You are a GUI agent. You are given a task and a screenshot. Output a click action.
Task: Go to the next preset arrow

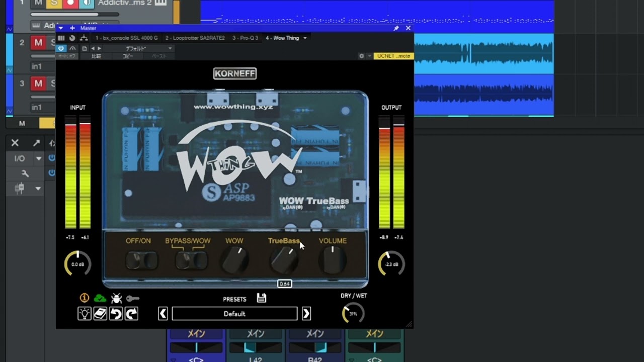click(x=306, y=314)
